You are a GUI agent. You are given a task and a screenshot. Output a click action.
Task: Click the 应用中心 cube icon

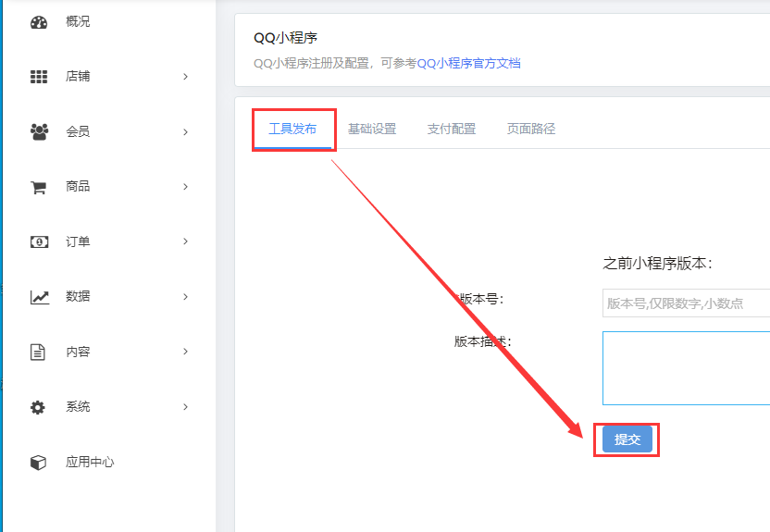tap(38, 463)
